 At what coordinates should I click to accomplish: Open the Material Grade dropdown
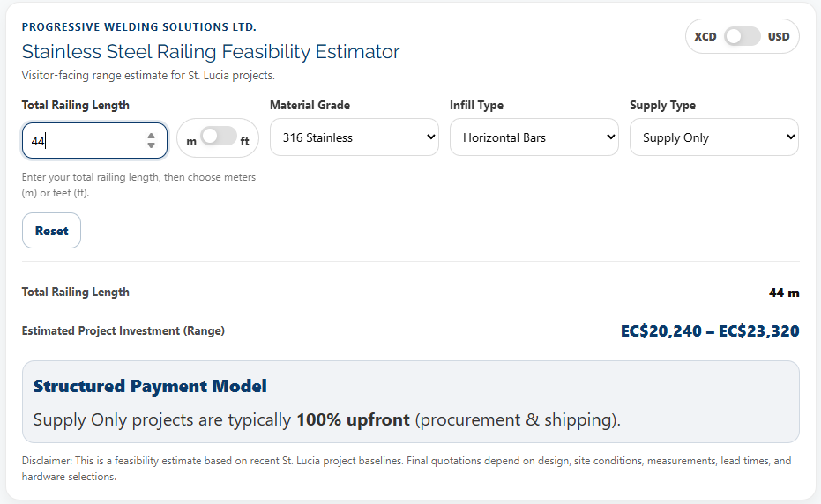[354, 137]
